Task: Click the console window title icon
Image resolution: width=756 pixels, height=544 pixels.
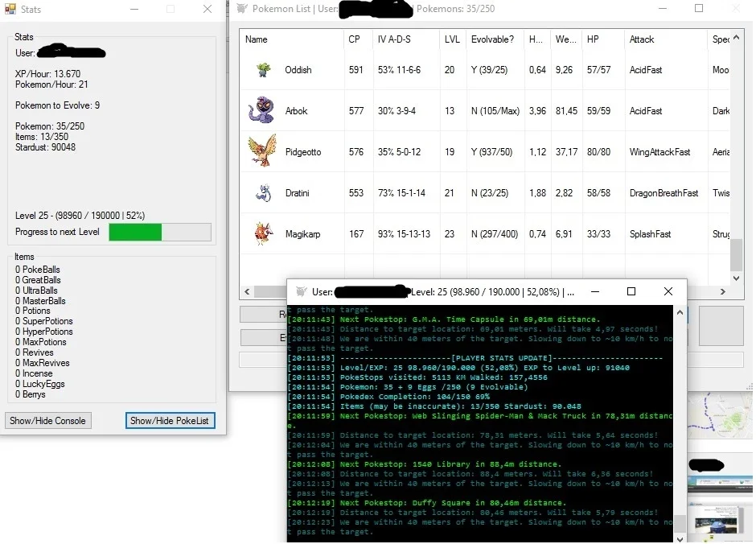Action: tap(302, 292)
